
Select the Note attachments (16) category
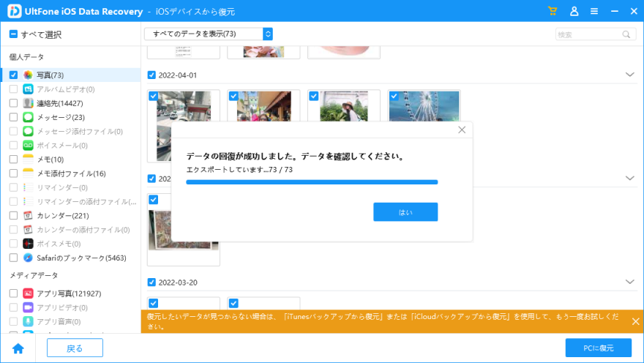click(70, 173)
